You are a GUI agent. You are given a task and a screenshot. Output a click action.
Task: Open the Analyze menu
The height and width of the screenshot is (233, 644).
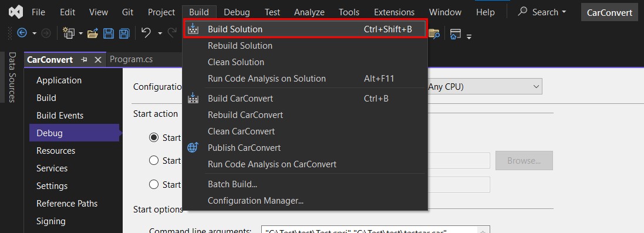pyautogui.click(x=309, y=12)
